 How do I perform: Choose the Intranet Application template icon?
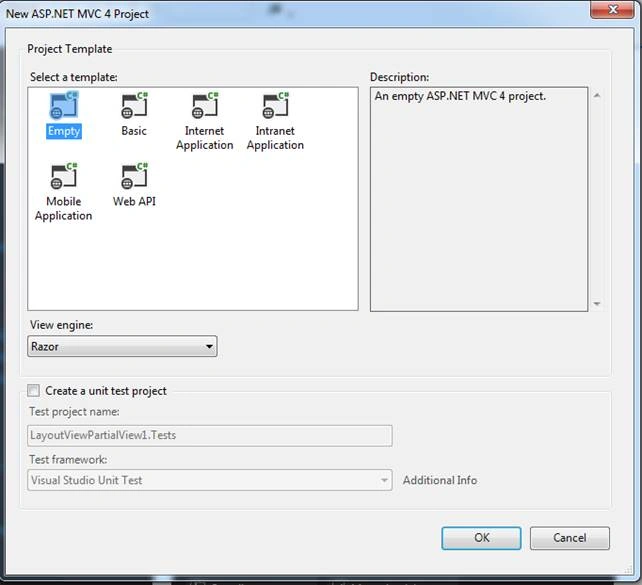click(276, 106)
